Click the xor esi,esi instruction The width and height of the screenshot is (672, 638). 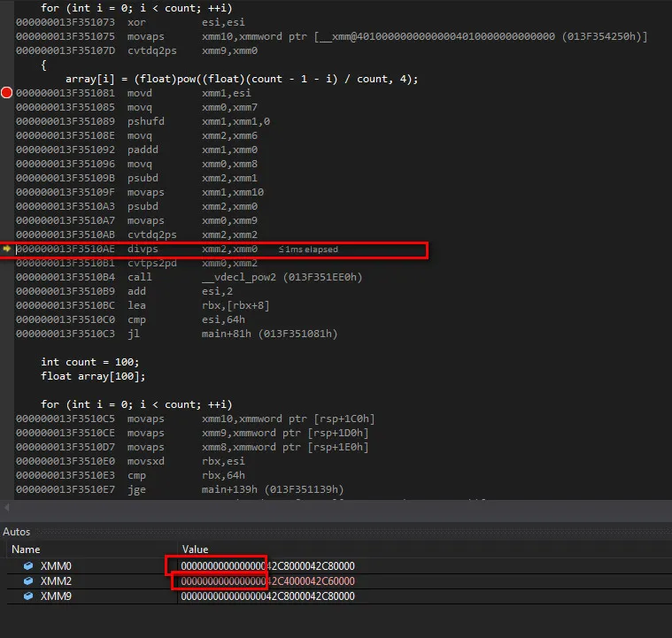coord(130,22)
